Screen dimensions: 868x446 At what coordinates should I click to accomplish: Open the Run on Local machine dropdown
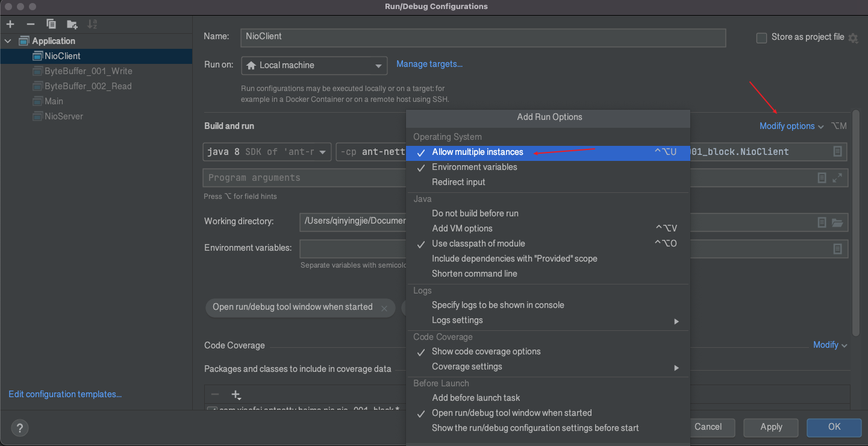point(314,65)
